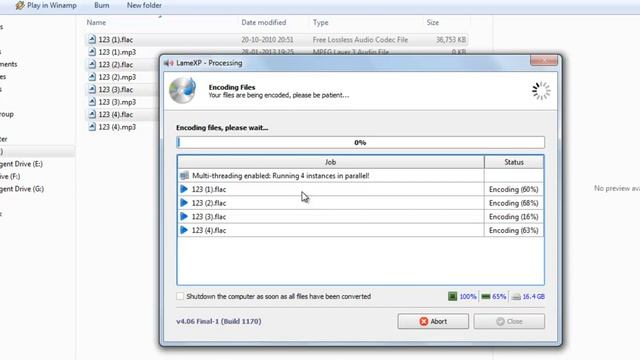This screenshot has width=640, height=360.
Task: Open Drive (F:) in Explorer navigation pane
Action: [x=10, y=176]
